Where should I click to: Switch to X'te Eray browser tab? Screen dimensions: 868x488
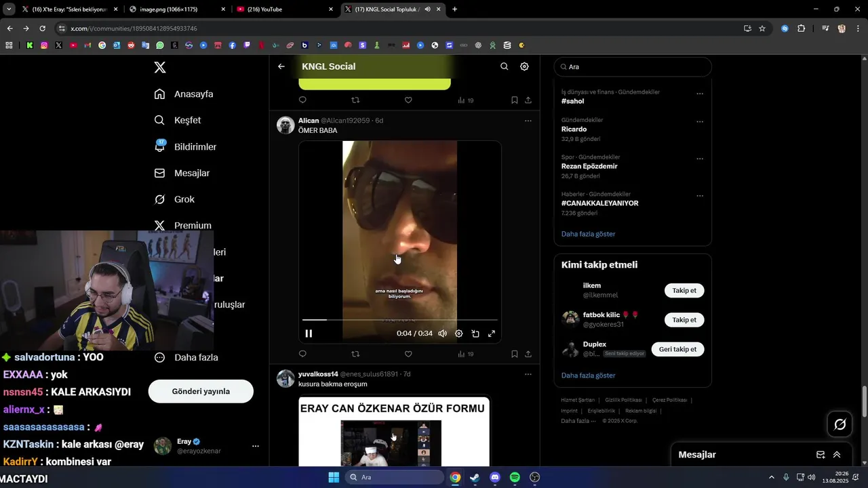click(x=70, y=9)
